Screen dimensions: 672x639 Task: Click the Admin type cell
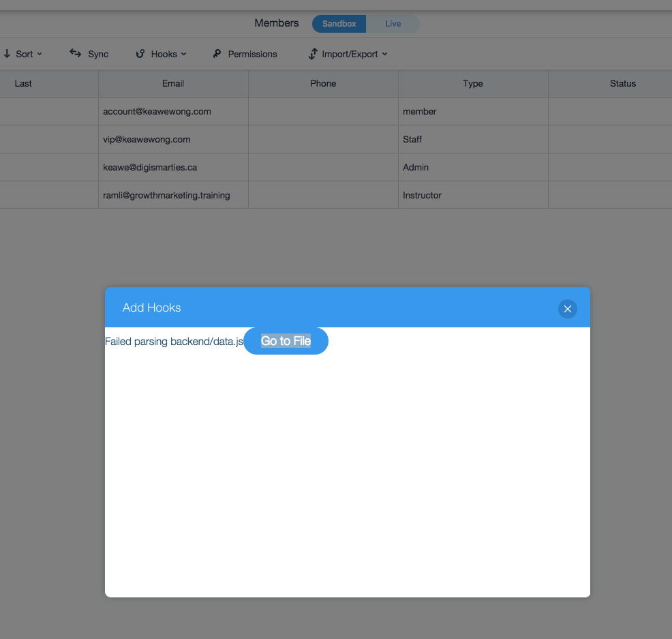pos(473,167)
